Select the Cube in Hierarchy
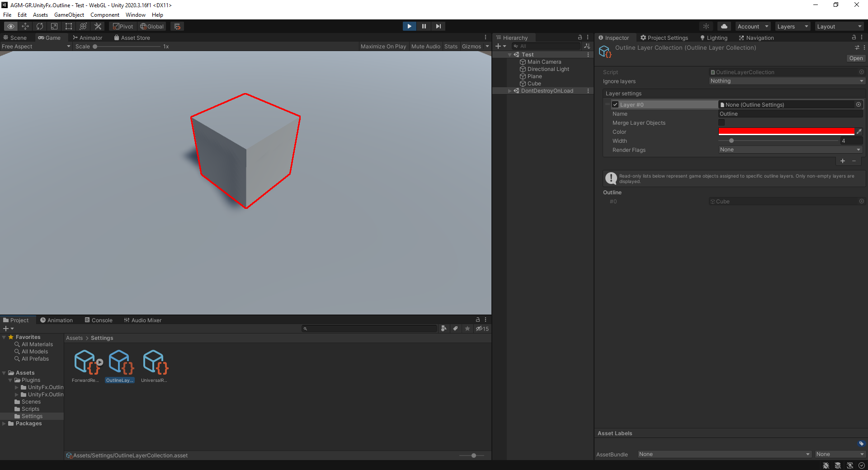Screen dimensions: 868x470 [534, 84]
